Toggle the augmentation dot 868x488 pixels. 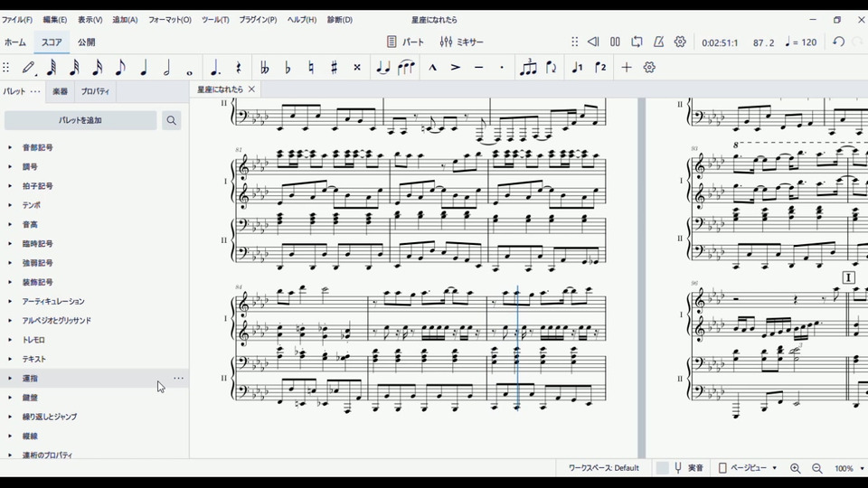coord(215,68)
